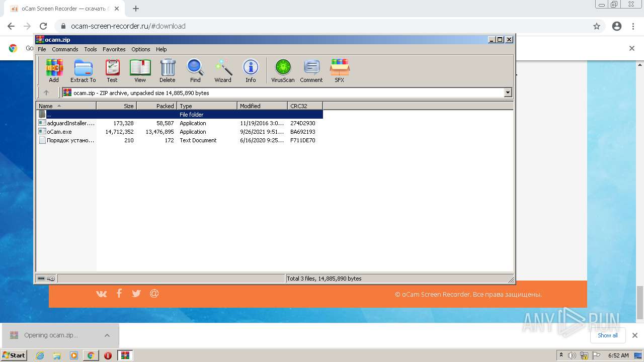Click packed size 13,476,895 cell

(x=159, y=132)
